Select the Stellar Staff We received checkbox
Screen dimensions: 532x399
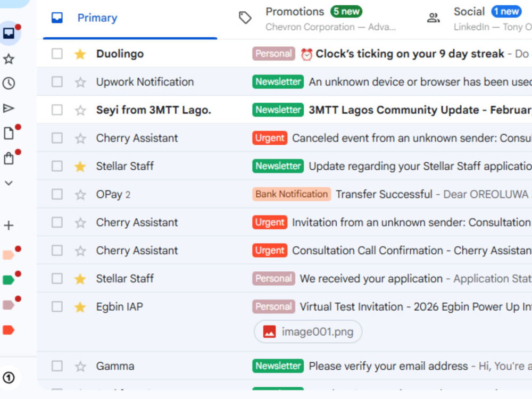[x=57, y=279]
